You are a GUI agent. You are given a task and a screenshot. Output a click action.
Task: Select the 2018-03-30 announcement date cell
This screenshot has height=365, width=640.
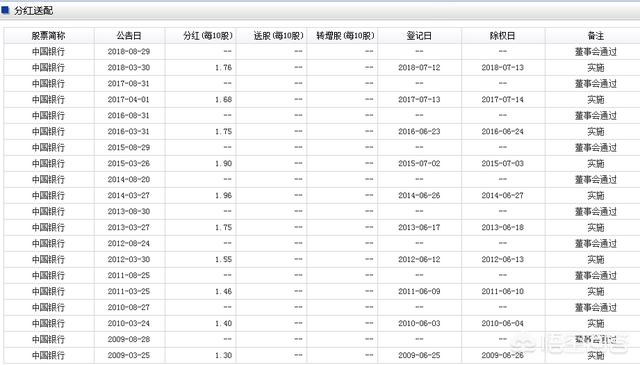click(x=129, y=68)
